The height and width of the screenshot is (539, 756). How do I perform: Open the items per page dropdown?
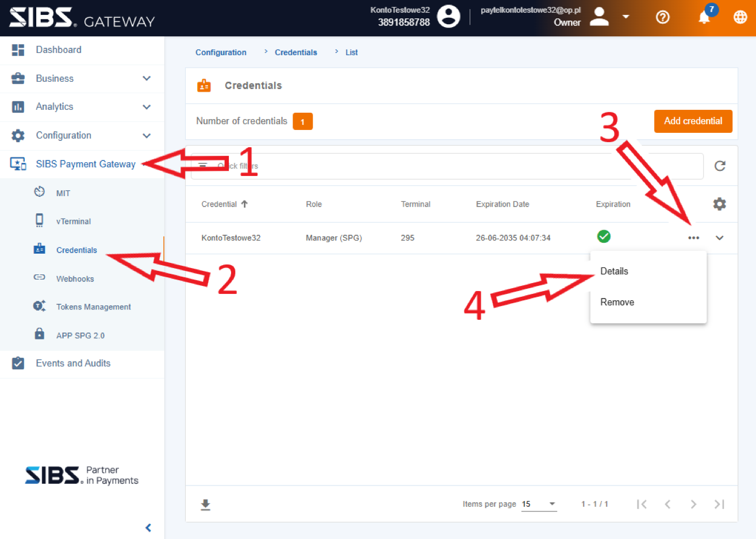tap(539, 504)
